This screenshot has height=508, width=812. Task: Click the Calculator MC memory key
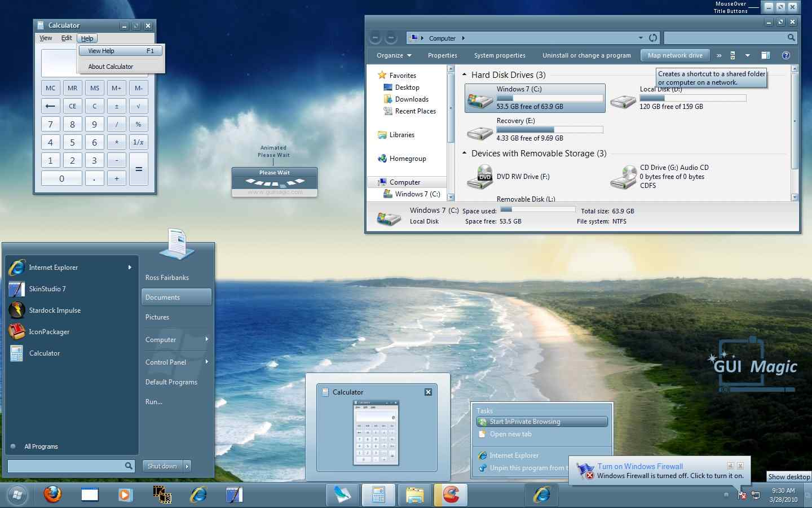pyautogui.click(x=51, y=88)
